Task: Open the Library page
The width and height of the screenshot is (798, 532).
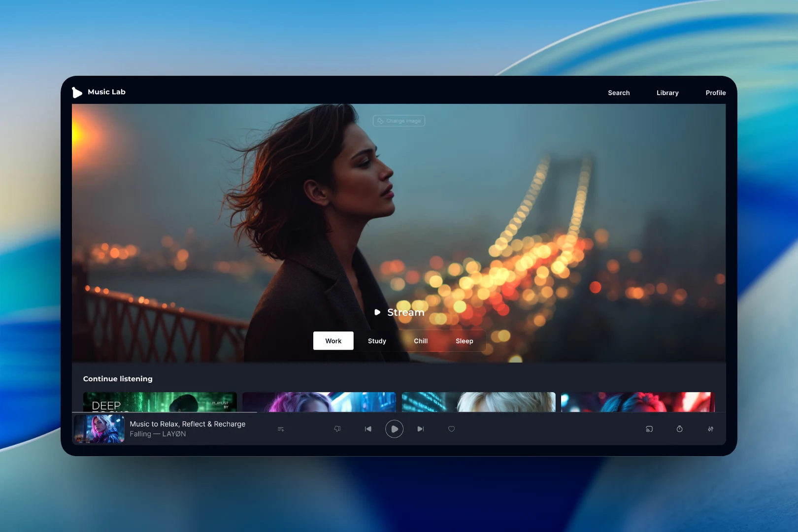Action: pos(667,93)
